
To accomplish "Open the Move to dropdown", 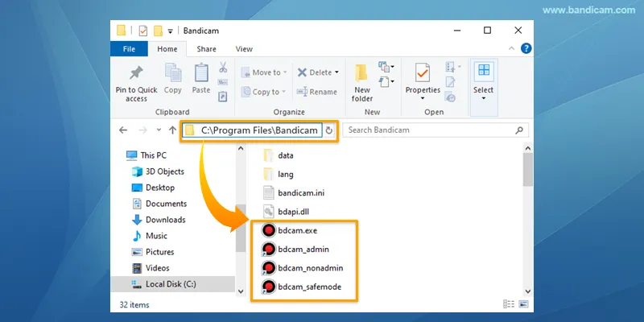I will click(264, 72).
